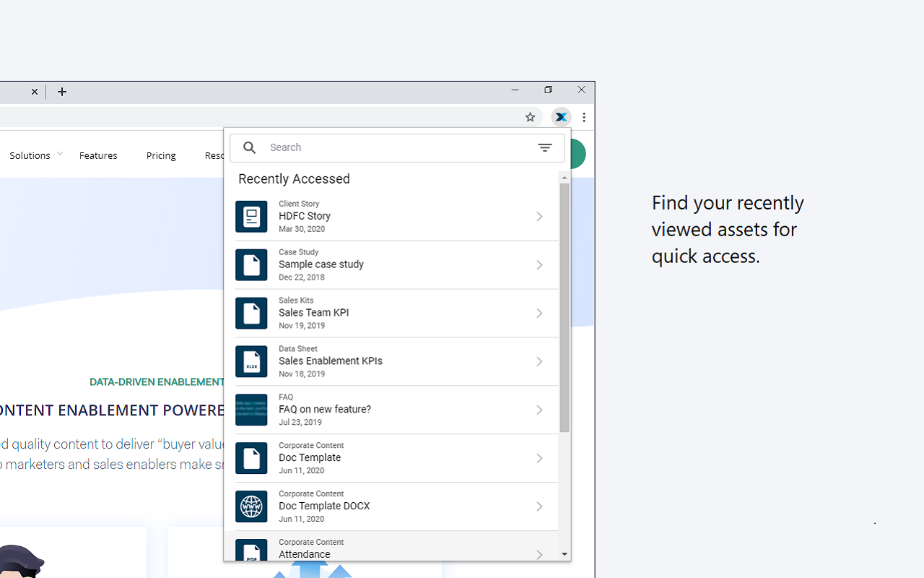Click the Data Sheet category label
Screen dimensions: 924x578
pos(298,348)
